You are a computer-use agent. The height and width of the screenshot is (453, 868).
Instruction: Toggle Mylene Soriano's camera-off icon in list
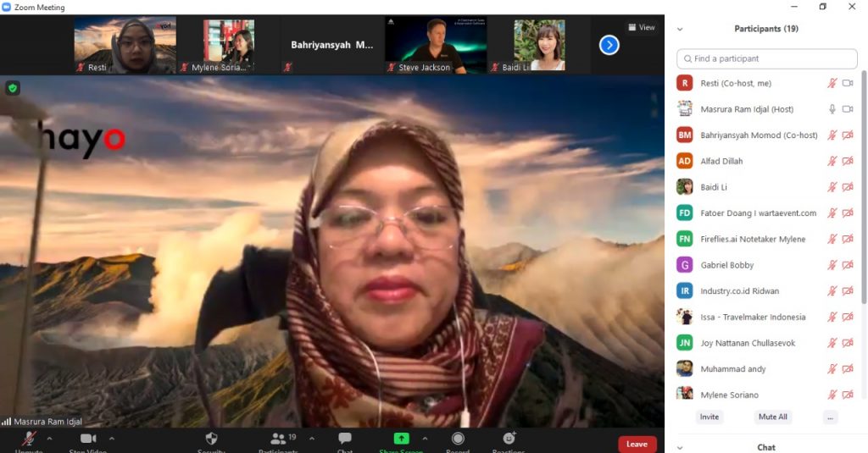(x=848, y=395)
